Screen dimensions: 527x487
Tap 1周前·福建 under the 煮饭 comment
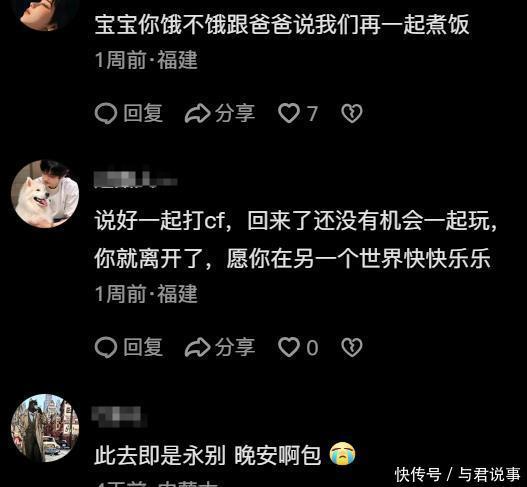coord(146,60)
